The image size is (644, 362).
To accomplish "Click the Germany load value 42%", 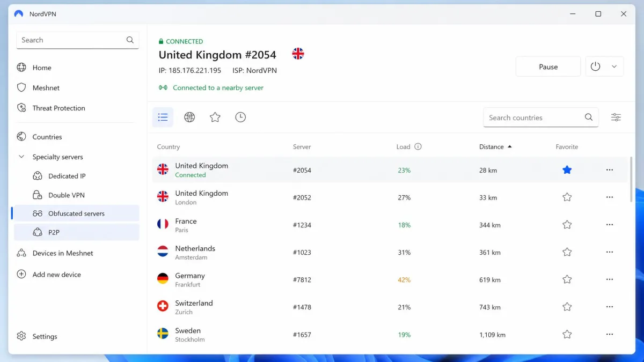I will [404, 280].
